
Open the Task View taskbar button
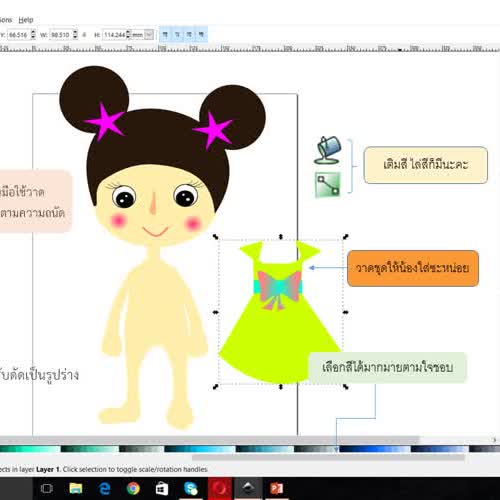(46, 489)
